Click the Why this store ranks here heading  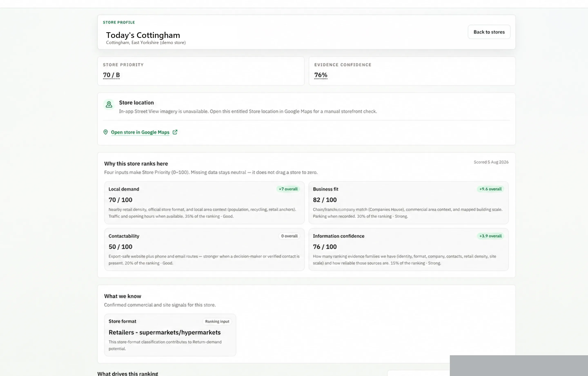coord(136,164)
